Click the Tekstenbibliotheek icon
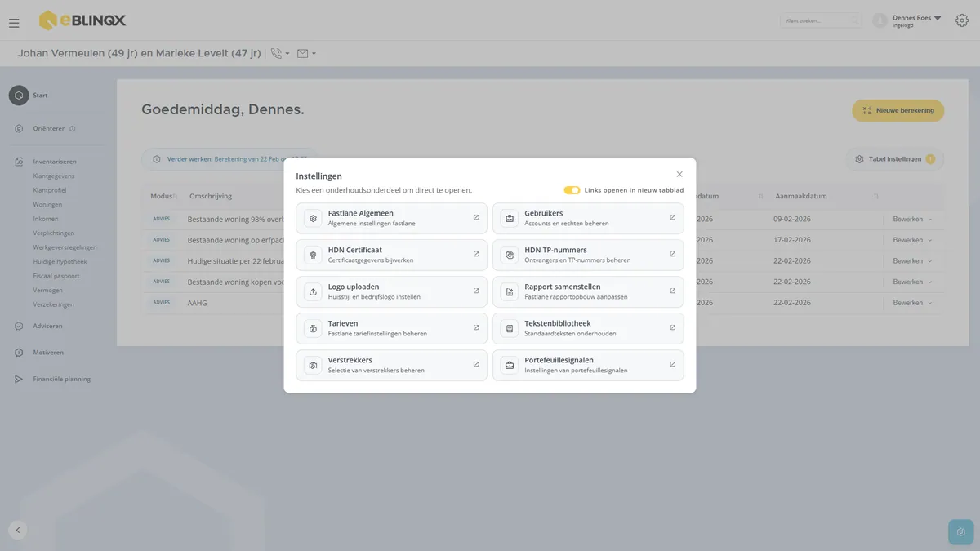 [x=510, y=328]
